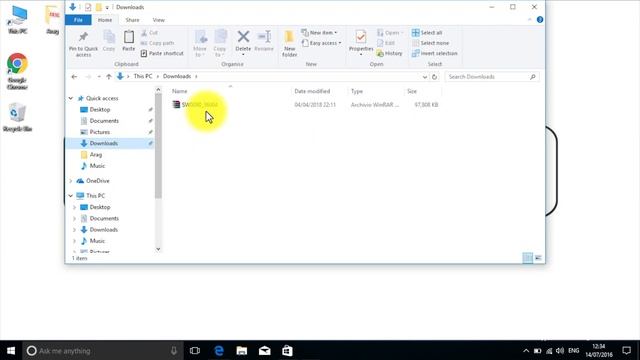Viewport: 640px width, 360px height.
Task: Click Invert selection
Action: click(434, 53)
